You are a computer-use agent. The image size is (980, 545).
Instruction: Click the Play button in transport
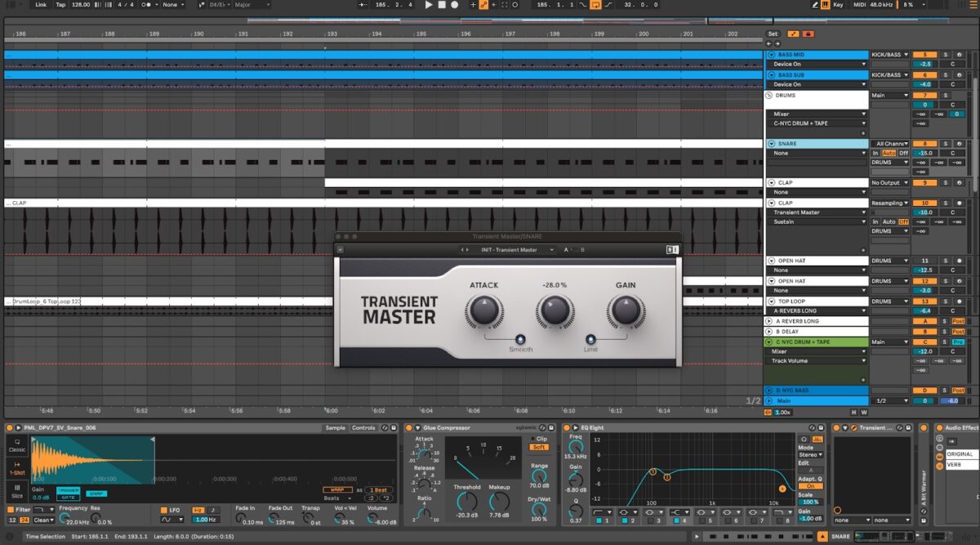click(x=429, y=4)
